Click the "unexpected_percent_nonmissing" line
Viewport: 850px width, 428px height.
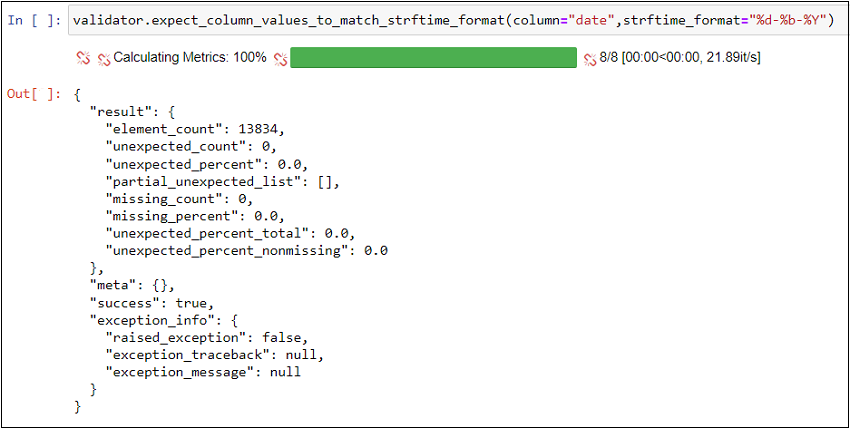247,251
